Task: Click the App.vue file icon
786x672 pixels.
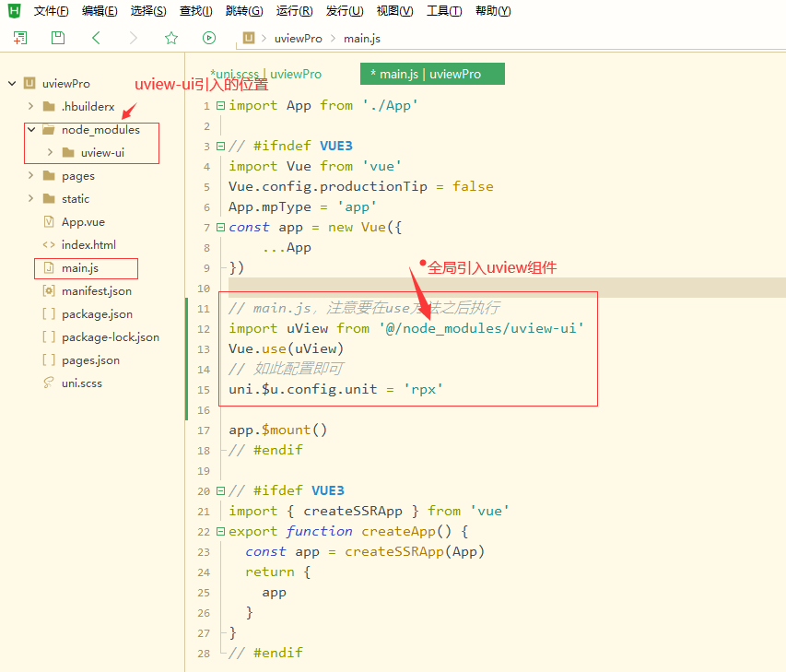Action: [49, 221]
